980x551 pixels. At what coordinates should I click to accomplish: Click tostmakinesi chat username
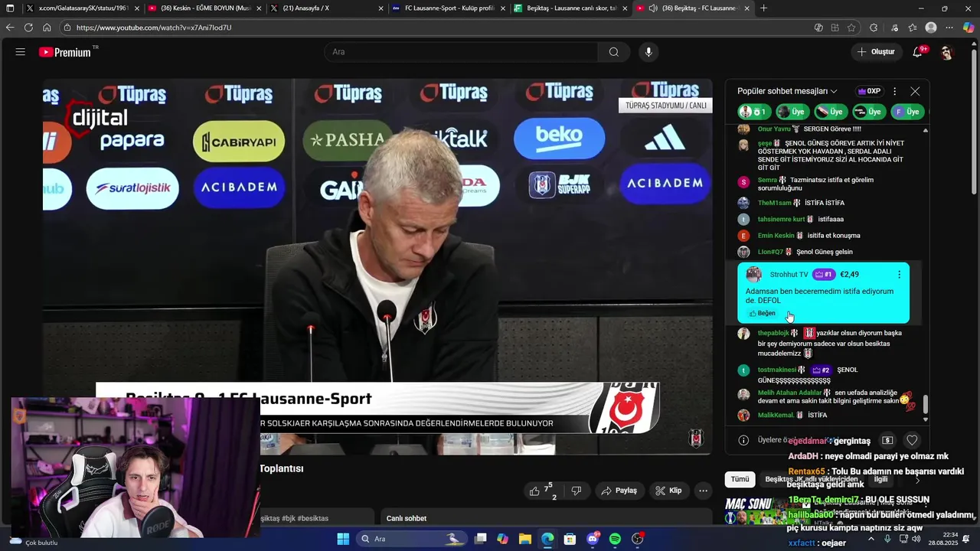(777, 370)
